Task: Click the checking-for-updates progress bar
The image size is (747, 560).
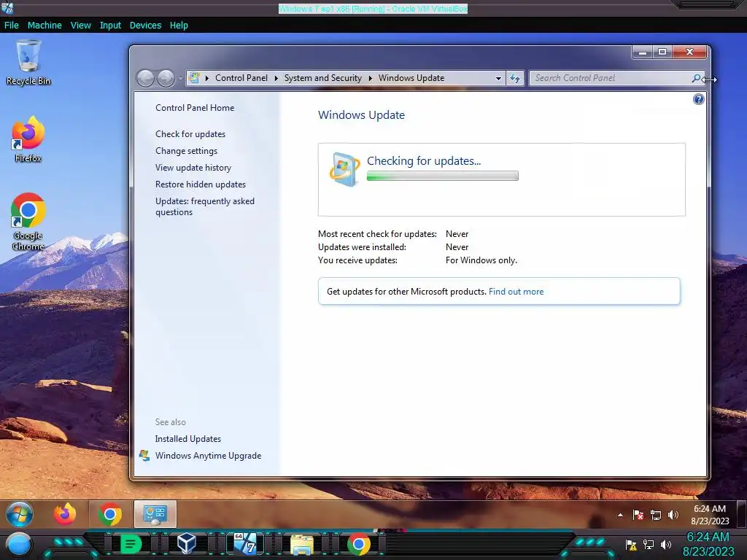Action: [x=443, y=176]
